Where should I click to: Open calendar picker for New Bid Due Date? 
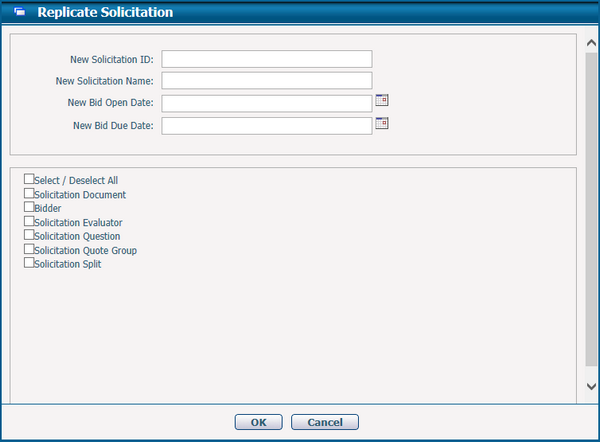381,124
